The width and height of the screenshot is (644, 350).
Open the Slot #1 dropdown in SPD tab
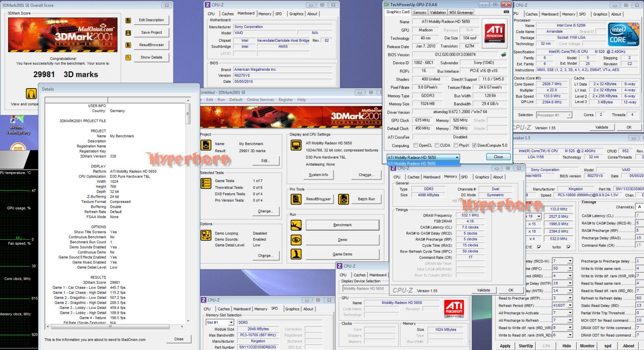coord(220,323)
